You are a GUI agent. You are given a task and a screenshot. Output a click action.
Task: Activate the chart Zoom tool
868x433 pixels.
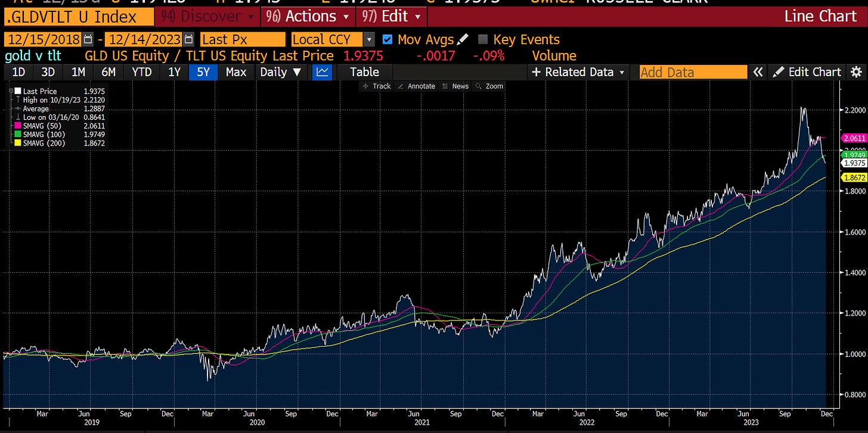point(489,86)
